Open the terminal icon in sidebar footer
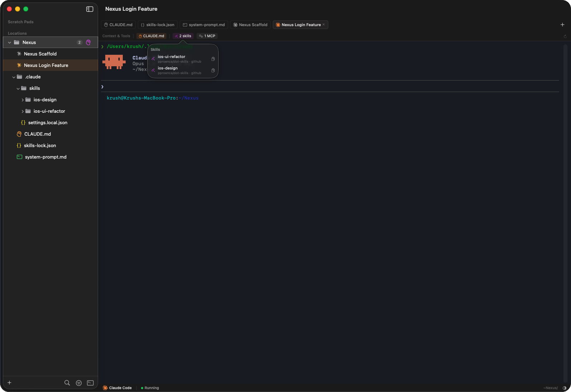 click(x=90, y=383)
